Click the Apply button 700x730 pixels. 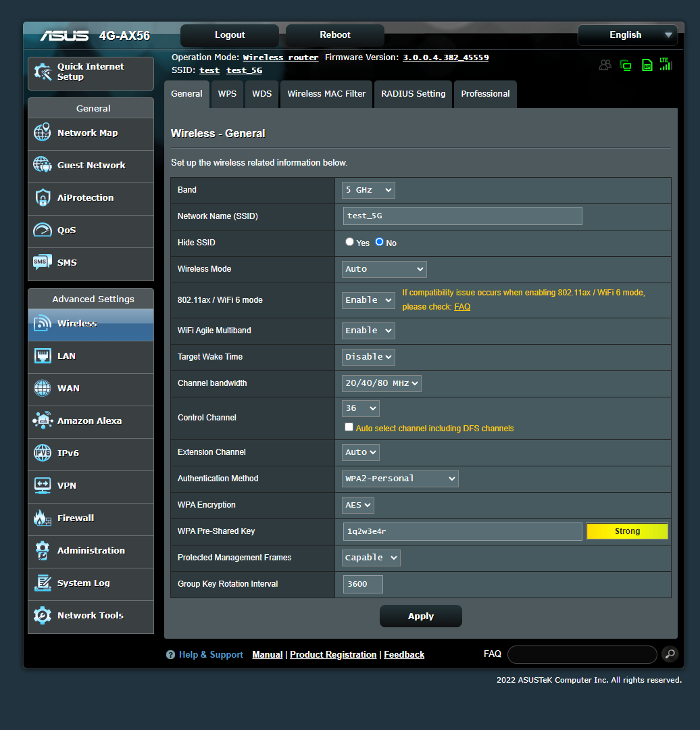(x=421, y=616)
